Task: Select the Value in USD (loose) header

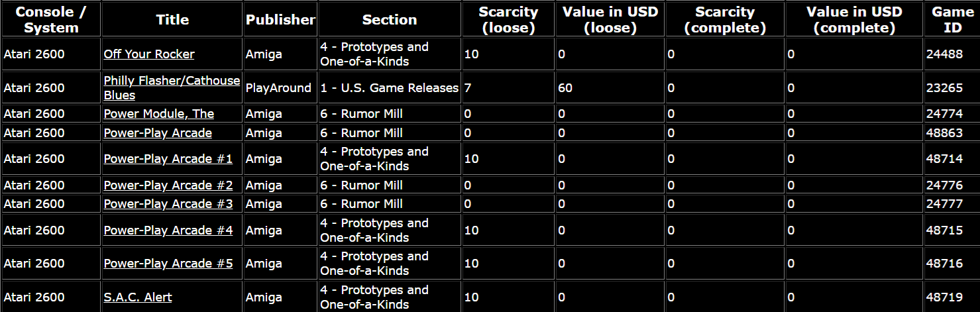Action: tap(610, 20)
